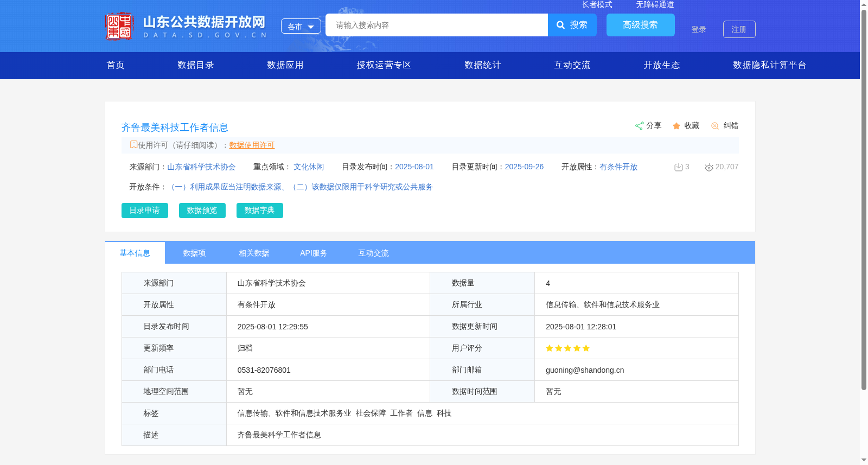
Task: Enable 长者模式 elder mode
Action: (597, 4)
